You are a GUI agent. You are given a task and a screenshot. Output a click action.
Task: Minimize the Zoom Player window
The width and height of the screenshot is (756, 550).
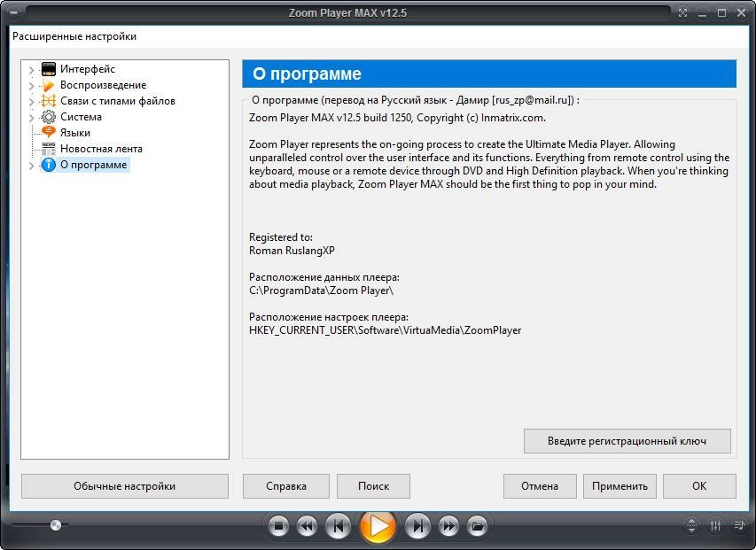pyautogui.click(x=702, y=13)
